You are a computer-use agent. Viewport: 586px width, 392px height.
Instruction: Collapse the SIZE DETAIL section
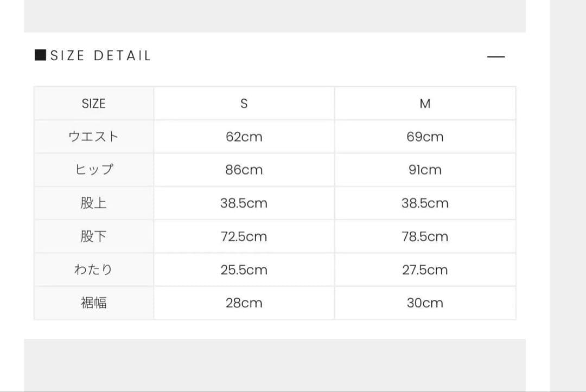(496, 56)
